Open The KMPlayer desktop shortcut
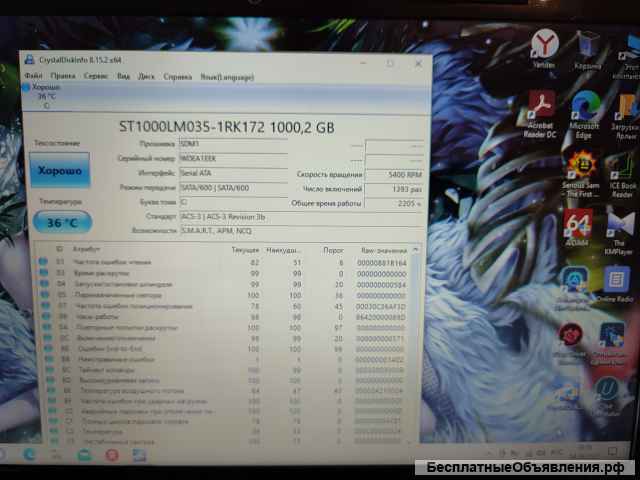The width and height of the screenshot is (640, 480). tap(620, 233)
